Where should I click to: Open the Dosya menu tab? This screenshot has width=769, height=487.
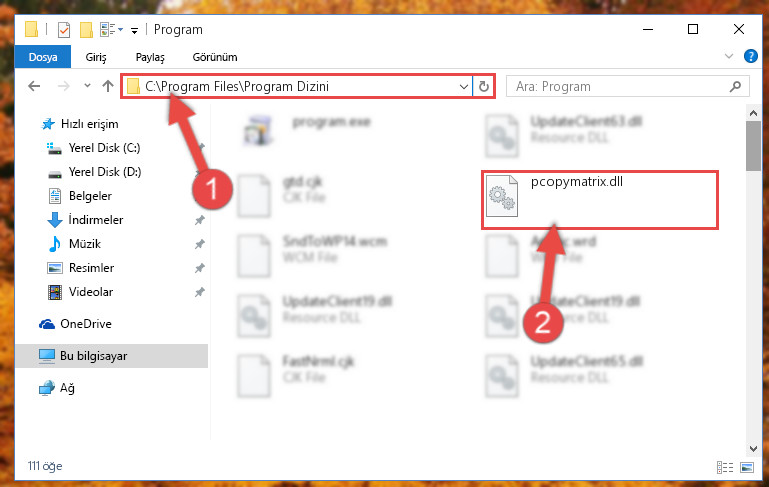[x=43, y=57]
